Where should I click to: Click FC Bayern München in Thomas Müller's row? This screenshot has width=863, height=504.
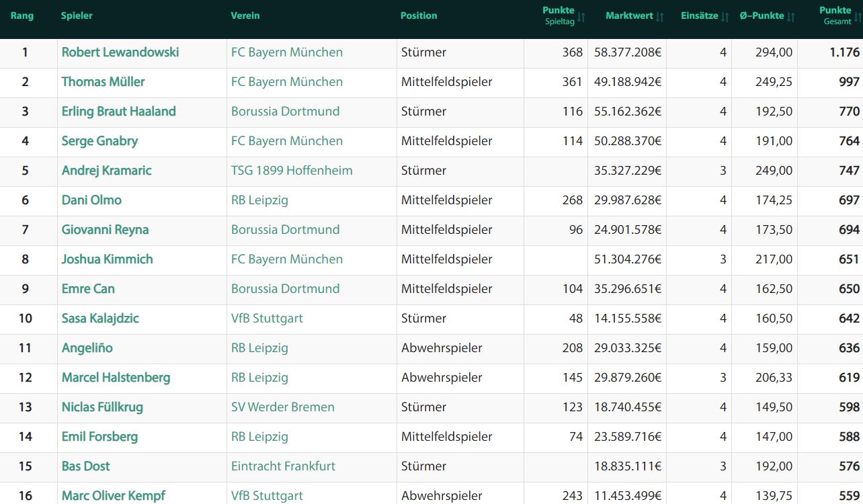(x=287, y=82)
